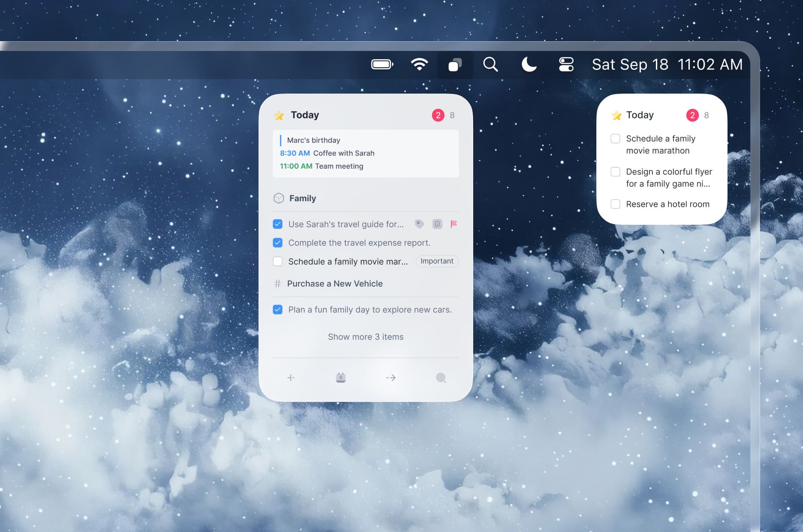Click the red 2 badge in the widget
803x532 pixels.
pyautogui.click(x=692, y=115)
